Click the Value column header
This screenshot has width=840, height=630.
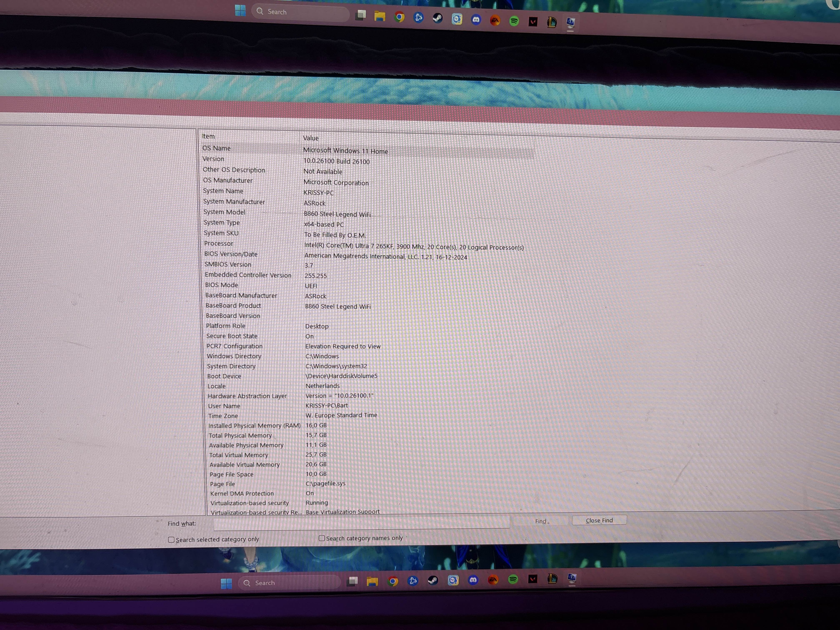pos(311,138)
